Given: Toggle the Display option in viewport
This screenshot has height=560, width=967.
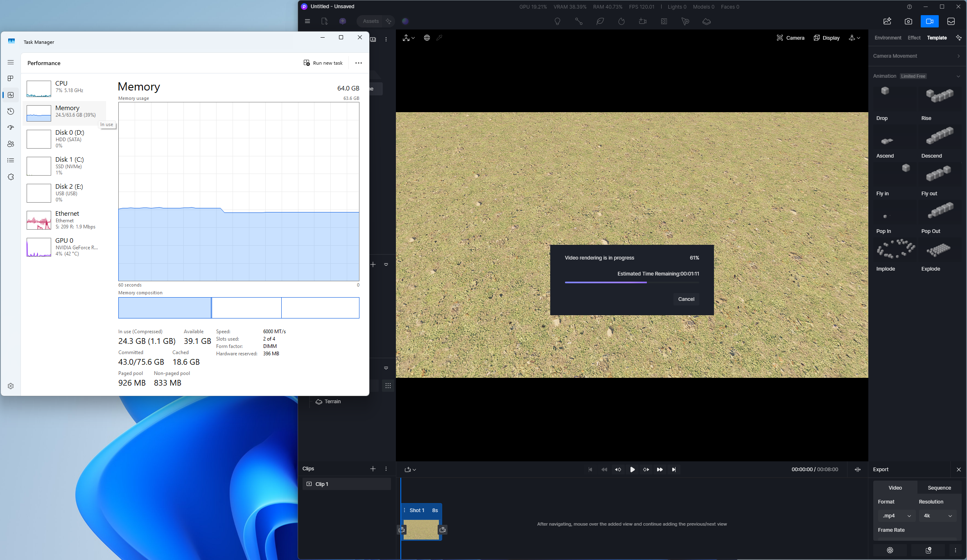Looking at the screenshot, I should pyautogui.click(x=827, y=38).
